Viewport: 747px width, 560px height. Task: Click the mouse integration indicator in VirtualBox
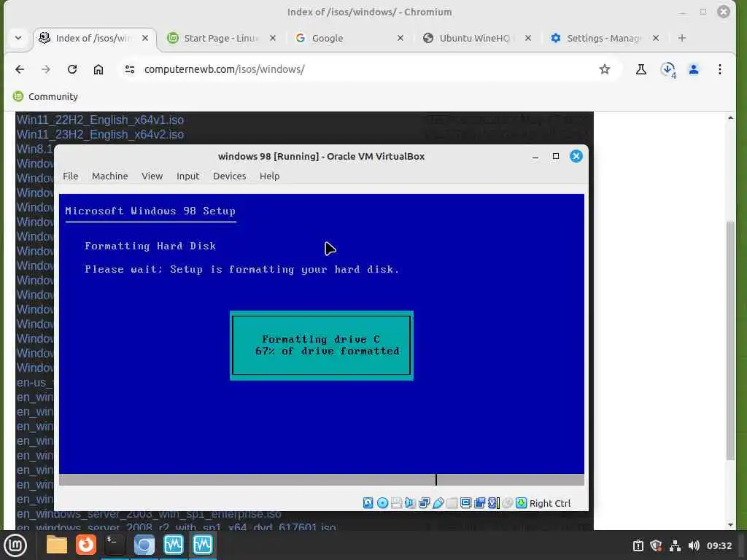[508, 503]
